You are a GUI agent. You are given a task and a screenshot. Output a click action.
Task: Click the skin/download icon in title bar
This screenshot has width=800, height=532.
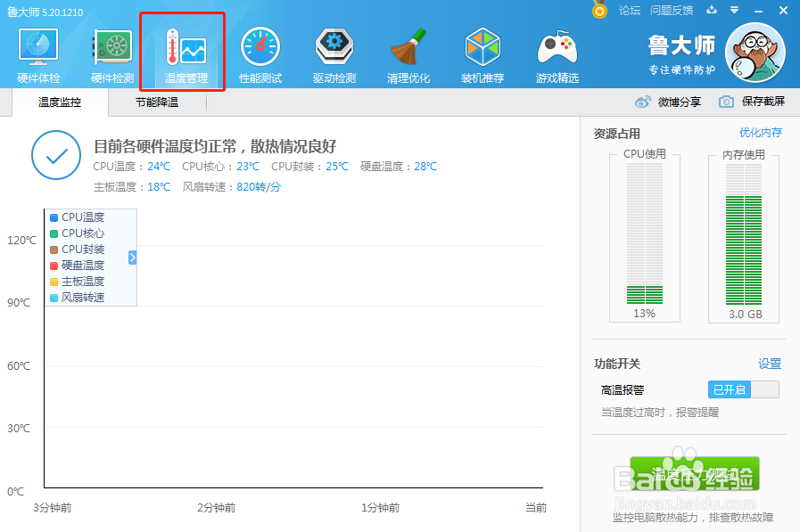tap(712, 10)
